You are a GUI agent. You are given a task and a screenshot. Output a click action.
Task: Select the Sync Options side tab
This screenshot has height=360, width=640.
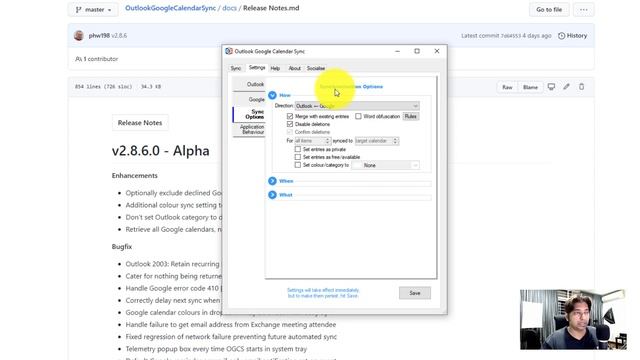click(x=249, y=114)
